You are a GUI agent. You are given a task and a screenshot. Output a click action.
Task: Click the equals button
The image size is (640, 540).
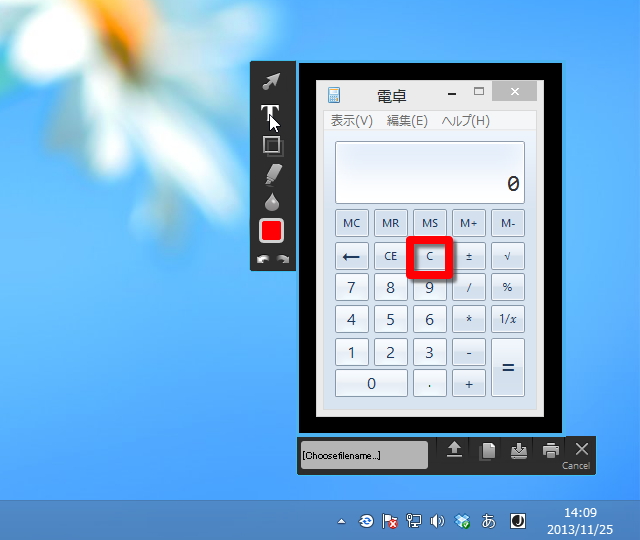coord(508,367)
